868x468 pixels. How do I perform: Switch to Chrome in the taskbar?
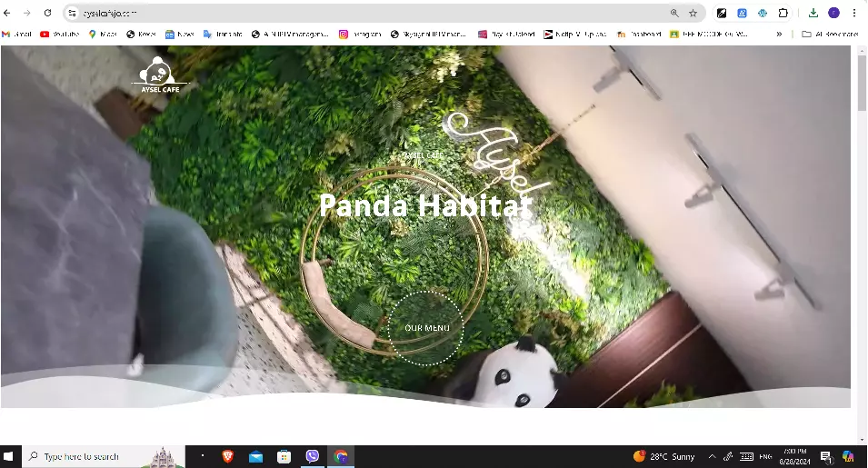coord(341,456)
